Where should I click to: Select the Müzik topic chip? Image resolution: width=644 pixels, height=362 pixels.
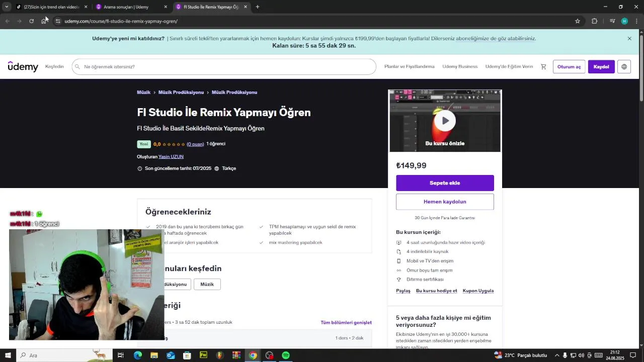tap(207, 285)
